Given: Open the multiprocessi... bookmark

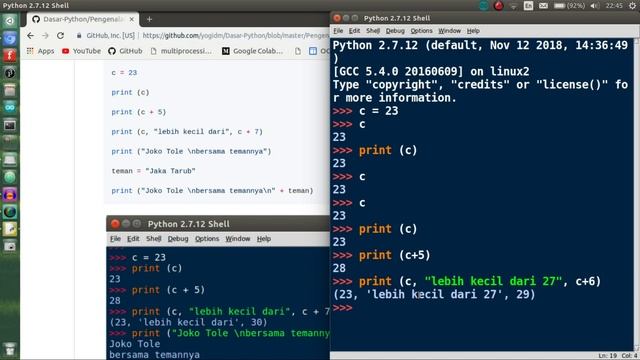Looking at the screenshot, I should point(181,51).
